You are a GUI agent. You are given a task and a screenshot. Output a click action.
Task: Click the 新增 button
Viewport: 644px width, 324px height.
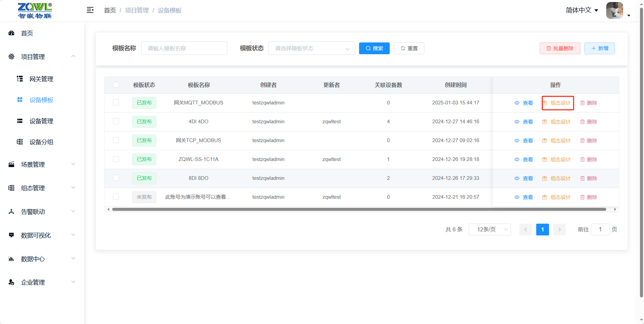point(600,48)
